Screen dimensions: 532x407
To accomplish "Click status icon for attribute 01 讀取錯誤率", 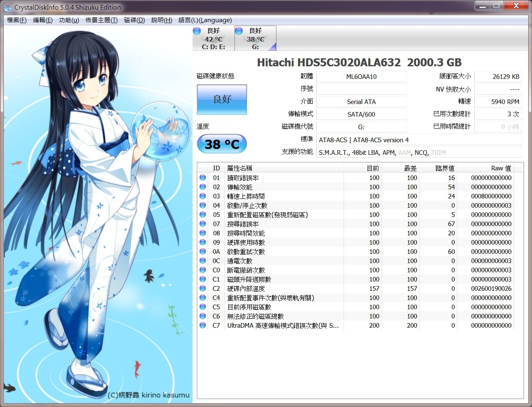I will click(203, 177).
